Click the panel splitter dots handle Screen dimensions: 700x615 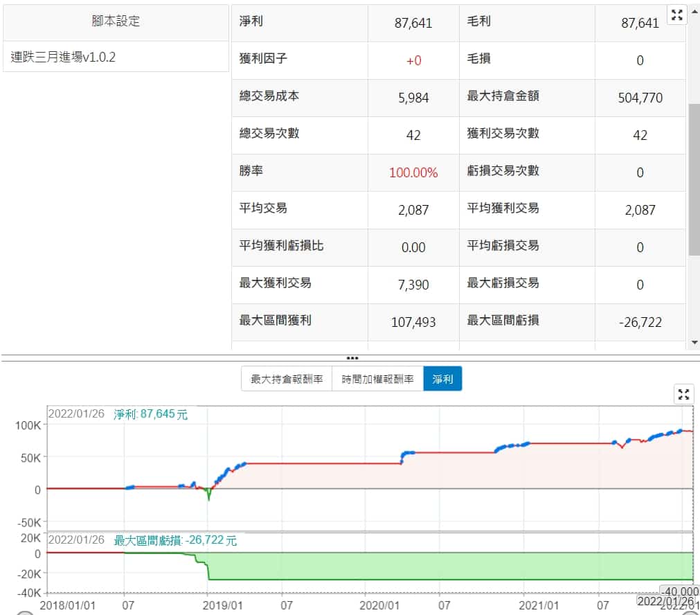point(352,358)
